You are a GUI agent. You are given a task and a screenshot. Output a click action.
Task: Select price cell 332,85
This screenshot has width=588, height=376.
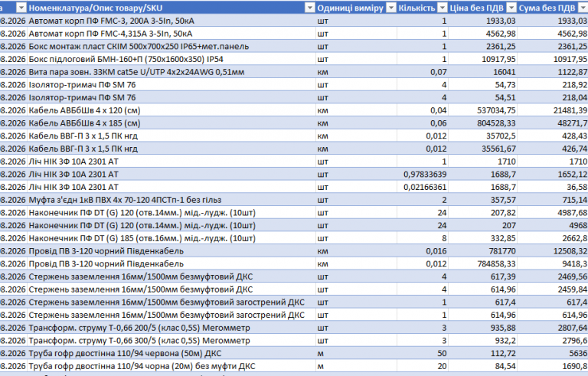click(482, 238)
